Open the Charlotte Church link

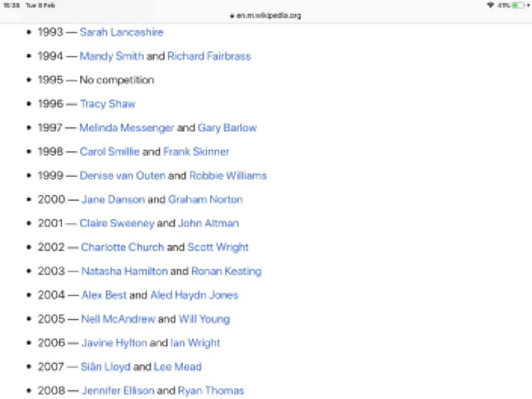[122, 247]
